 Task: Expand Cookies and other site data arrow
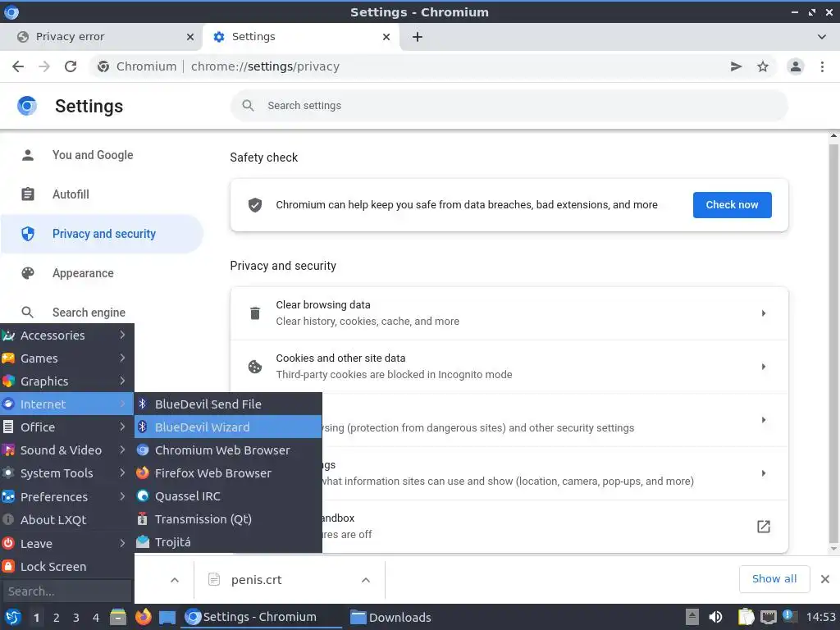click(x=763, y=367)
